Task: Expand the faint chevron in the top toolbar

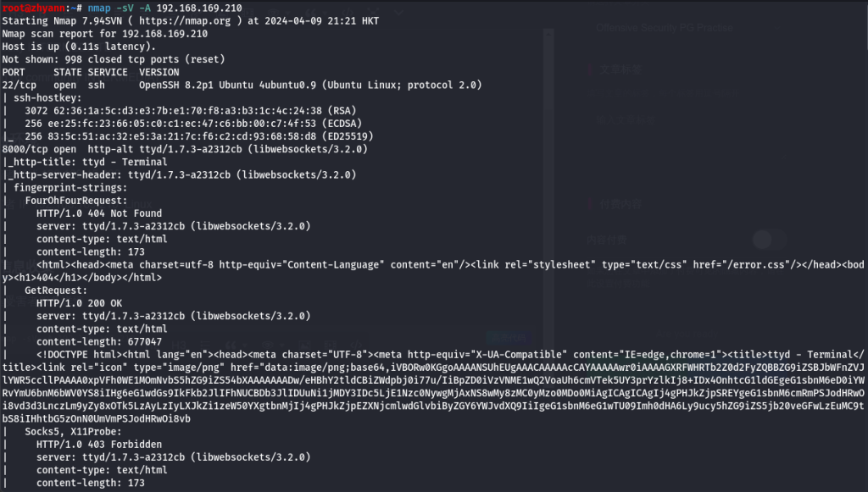Action: pos(399,12)
